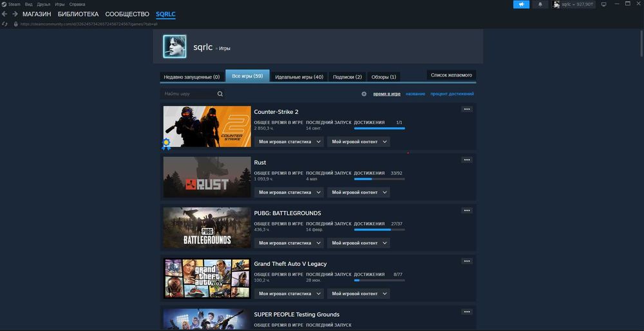Image resolution: width=644 pixels, height=331 pixels.
Task: Open the Игры menu
Action: pos(59,4)
